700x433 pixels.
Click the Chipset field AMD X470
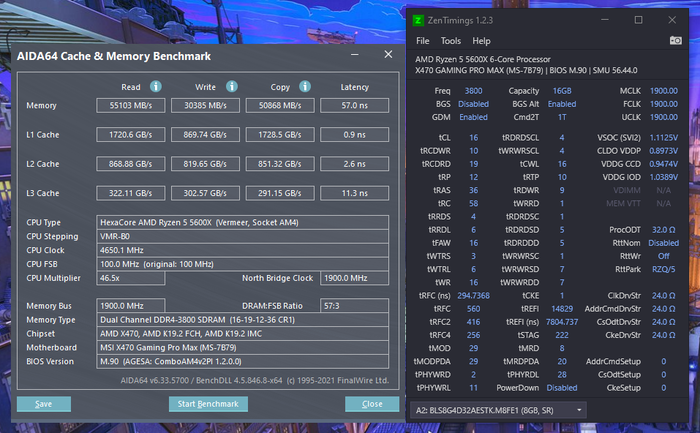click(242, 333)
